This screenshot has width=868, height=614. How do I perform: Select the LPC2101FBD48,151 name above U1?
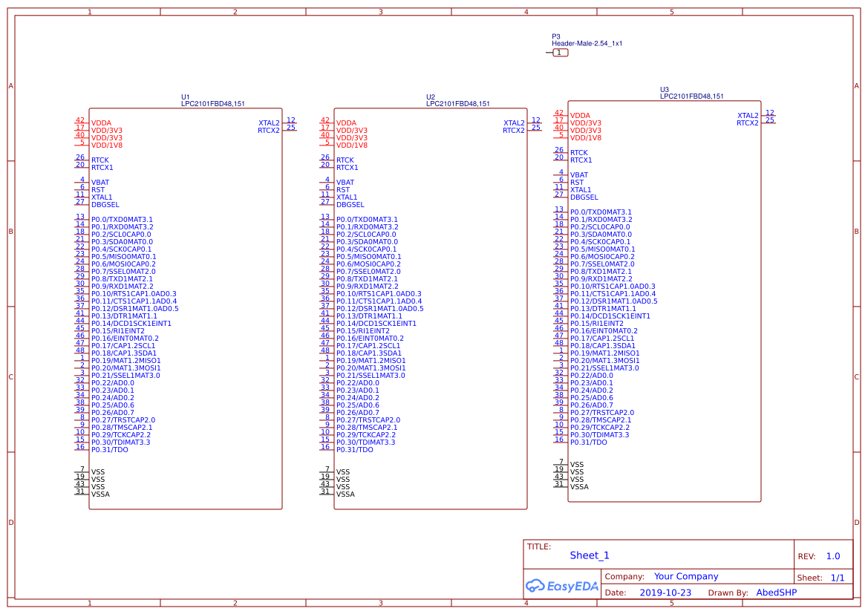pos(213,104)
